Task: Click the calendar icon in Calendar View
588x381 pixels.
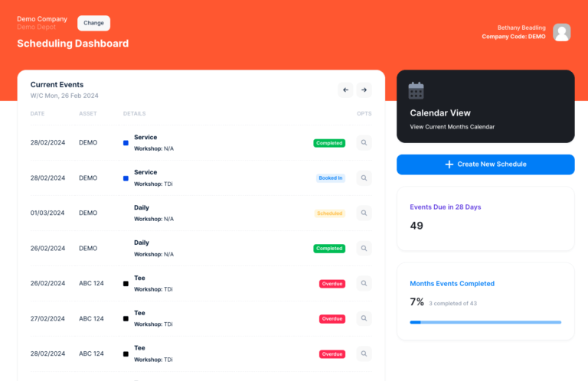Action: pos(416,91)
